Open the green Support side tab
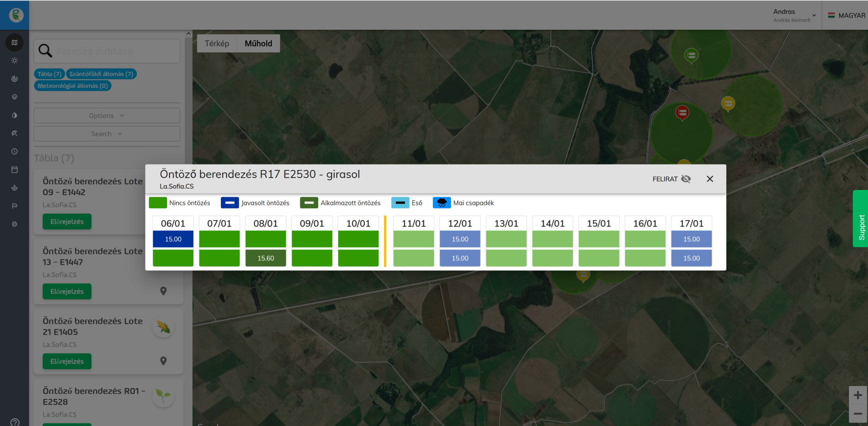Viewport: 868px width, 426px height. click(x=861, y=219)
